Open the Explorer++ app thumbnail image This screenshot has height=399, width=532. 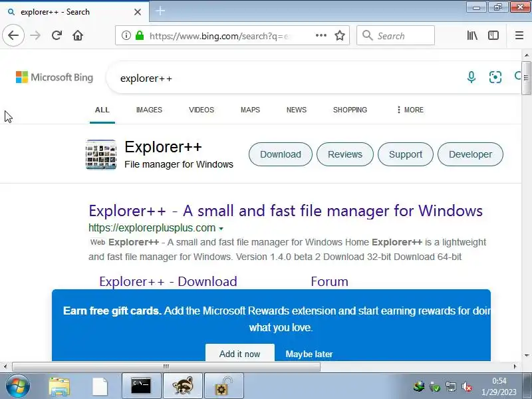pos(101,154)
